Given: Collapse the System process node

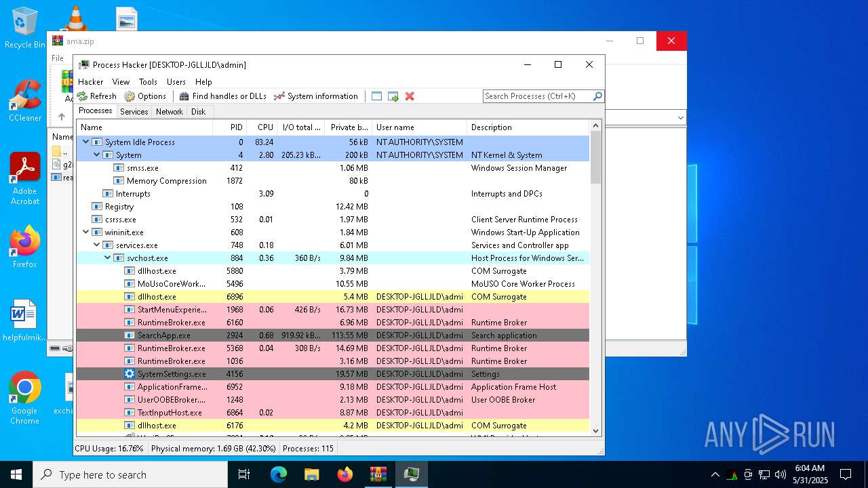Looking at the screenshot, I should [97, 155].
